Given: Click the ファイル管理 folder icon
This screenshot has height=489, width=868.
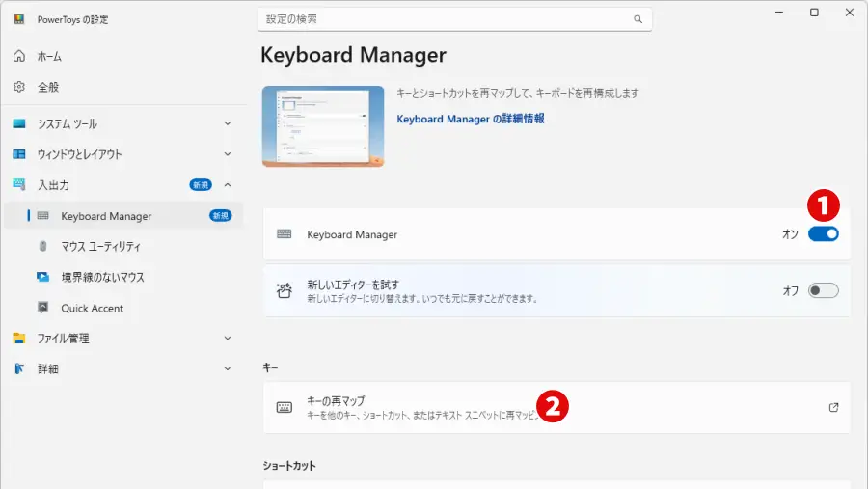Looking at the screenshot, I should point(19,338).
